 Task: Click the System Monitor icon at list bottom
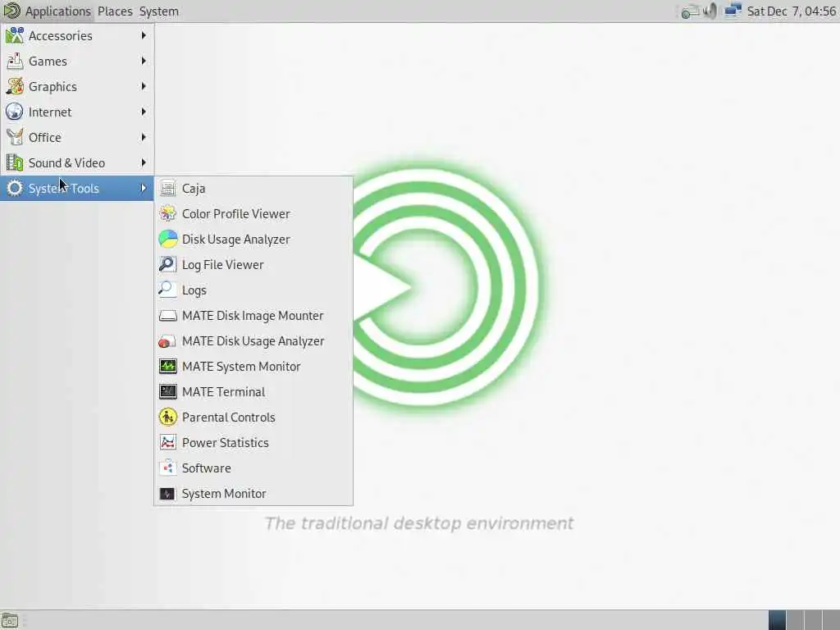click(x=167, y=493)
